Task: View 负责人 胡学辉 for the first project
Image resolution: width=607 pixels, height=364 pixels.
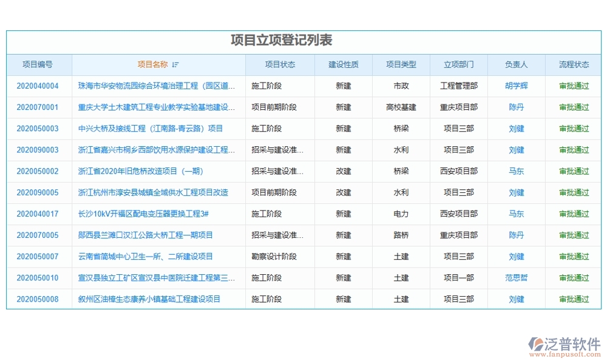Action: (x=515, y=86)
